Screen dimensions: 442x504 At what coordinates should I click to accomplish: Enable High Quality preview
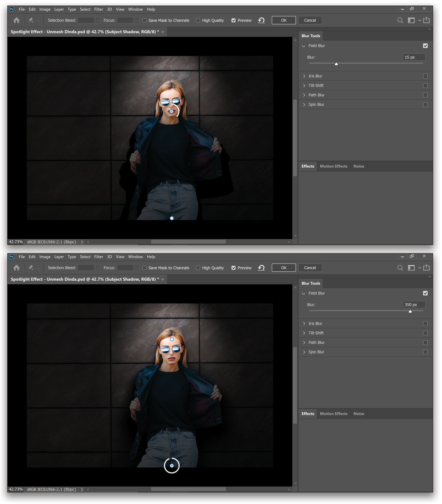(198, 20)
